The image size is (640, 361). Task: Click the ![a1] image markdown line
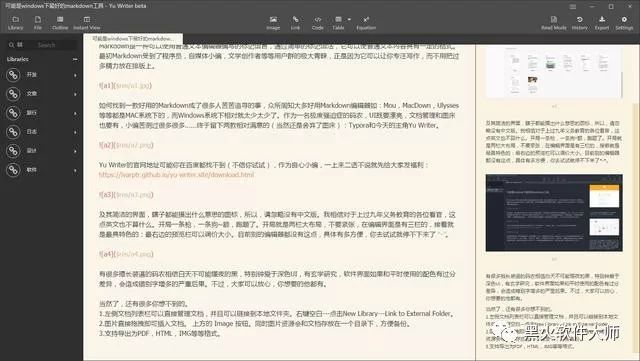tap(125, 86)
